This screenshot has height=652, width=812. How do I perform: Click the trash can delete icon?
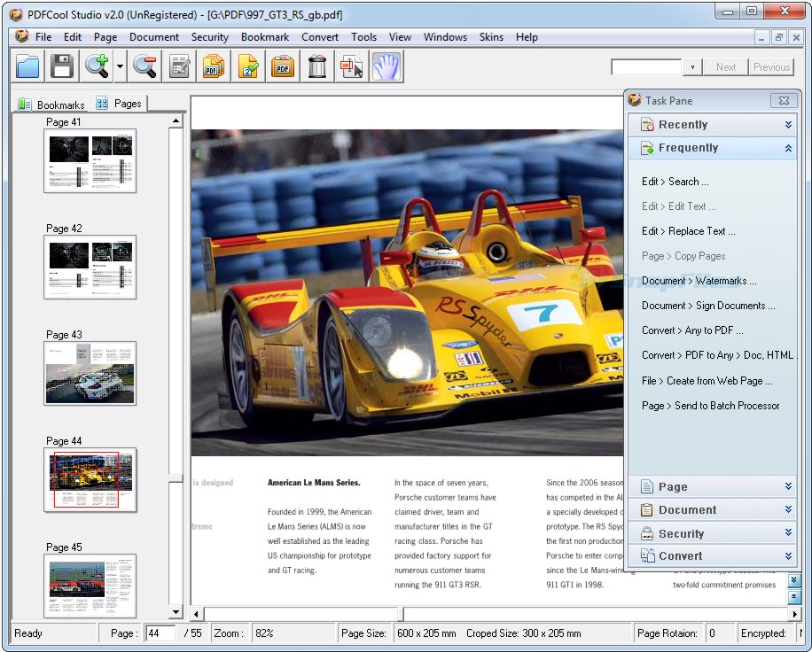tap(317, 66)
